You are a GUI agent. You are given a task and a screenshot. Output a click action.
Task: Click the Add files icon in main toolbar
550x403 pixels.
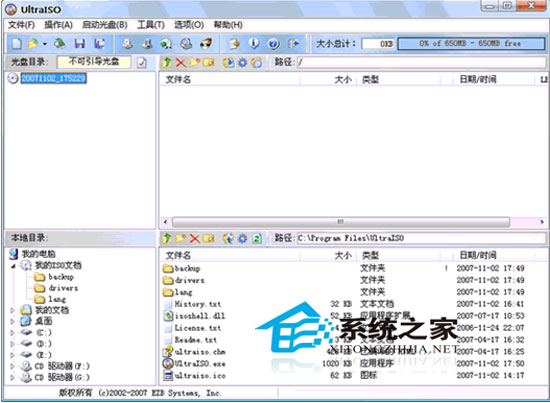coord(234,43)
